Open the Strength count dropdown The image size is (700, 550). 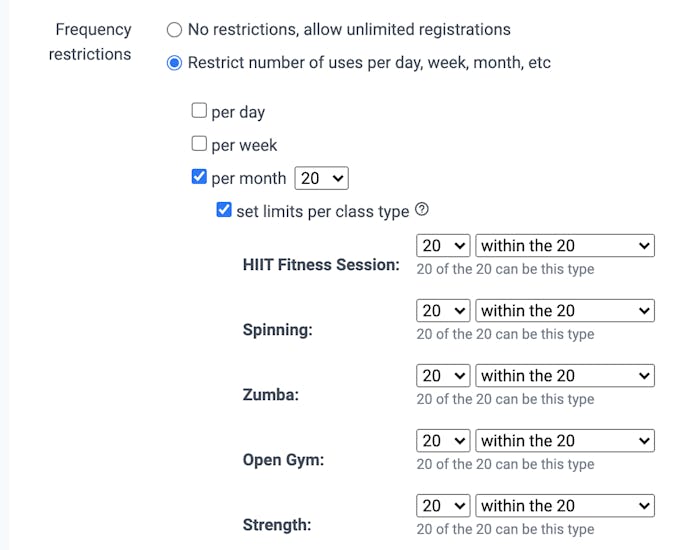click(443, 505)
